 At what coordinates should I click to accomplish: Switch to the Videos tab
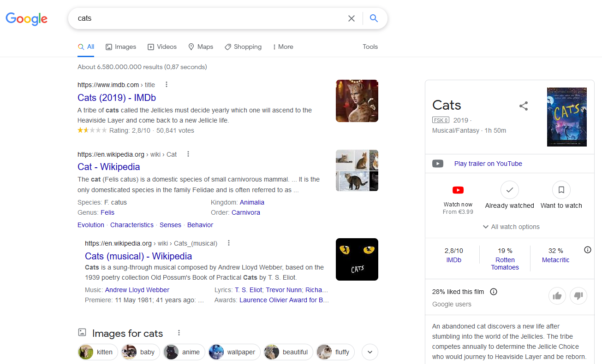162,47
